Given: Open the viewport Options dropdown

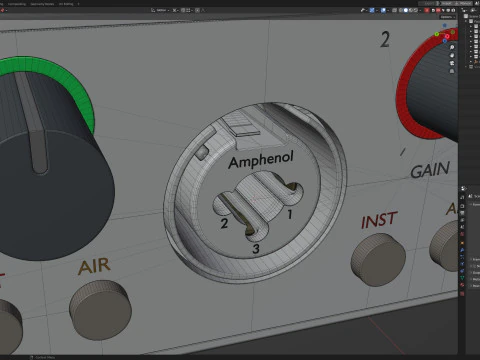Looking at the screenshot, I should [447, 17].
